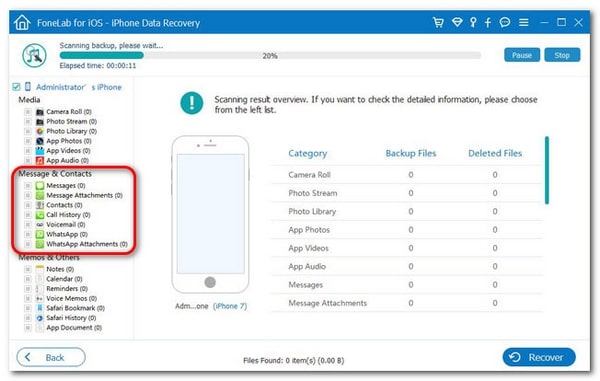The image size is (600, 381).
Task: Click the Recover button
Action: tap(539, 357)
